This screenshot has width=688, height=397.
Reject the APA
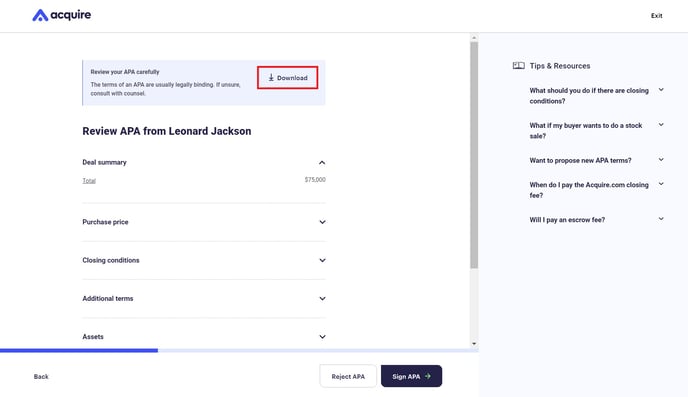(348, 376)
